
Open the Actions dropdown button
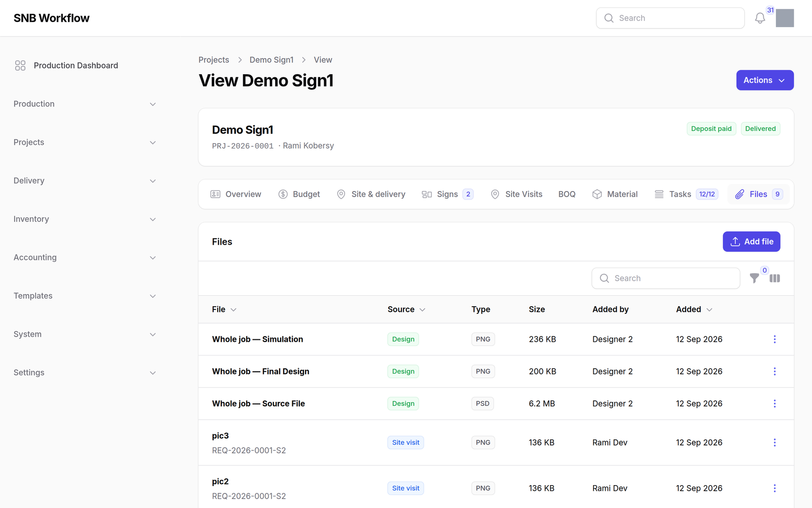pyautogui.click(x=765, y=80)
